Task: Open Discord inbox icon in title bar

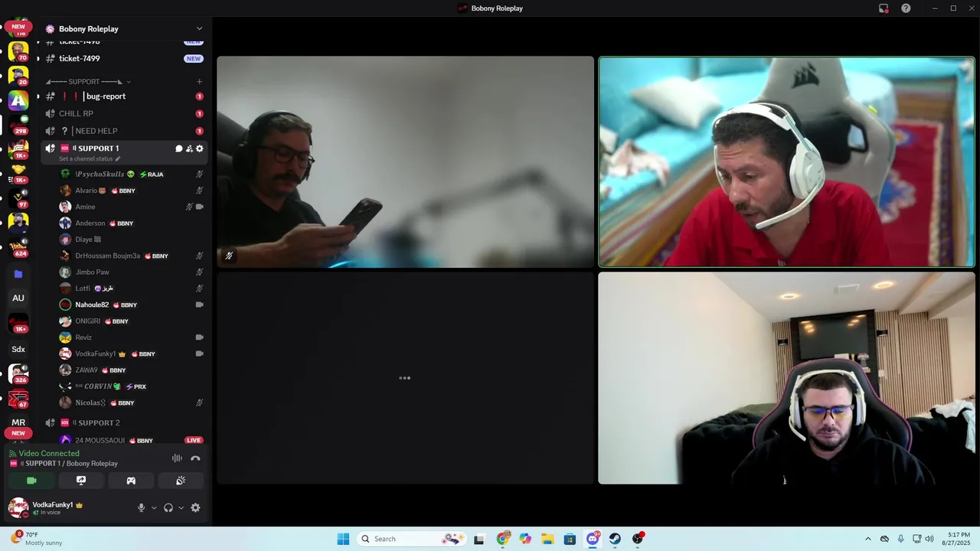Action: coord(884,8)
